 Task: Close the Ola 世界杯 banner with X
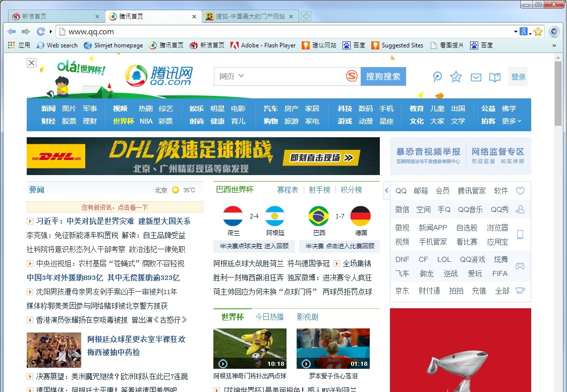pyautogui.click(x=31, y=63)
